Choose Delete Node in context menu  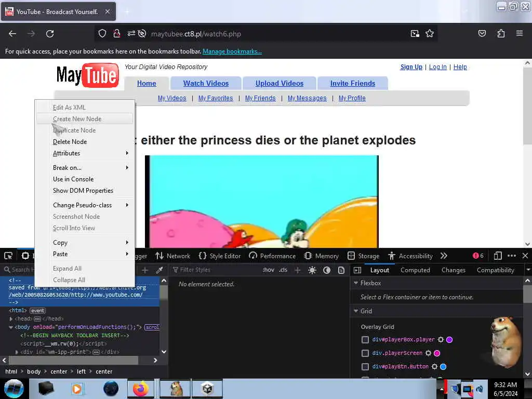tap(85, 142)
